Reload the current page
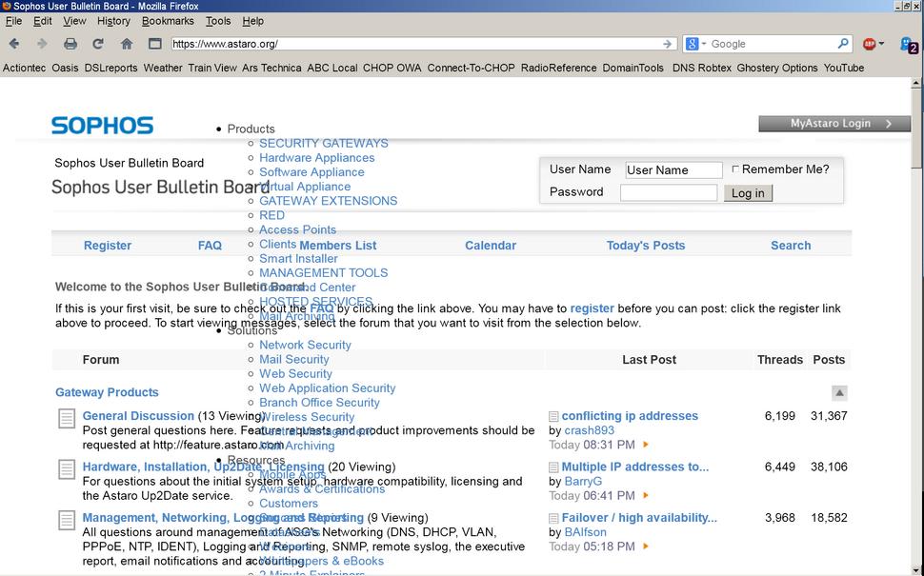 coord(98,44)
